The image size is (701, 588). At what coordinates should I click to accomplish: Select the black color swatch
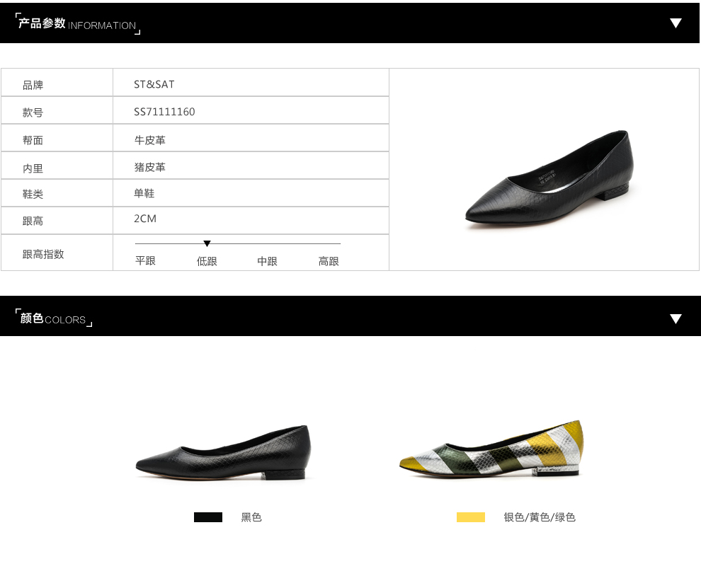pos(208,517)
